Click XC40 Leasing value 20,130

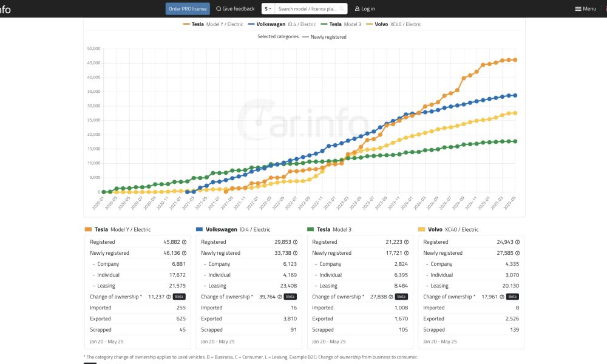(510, 286)
